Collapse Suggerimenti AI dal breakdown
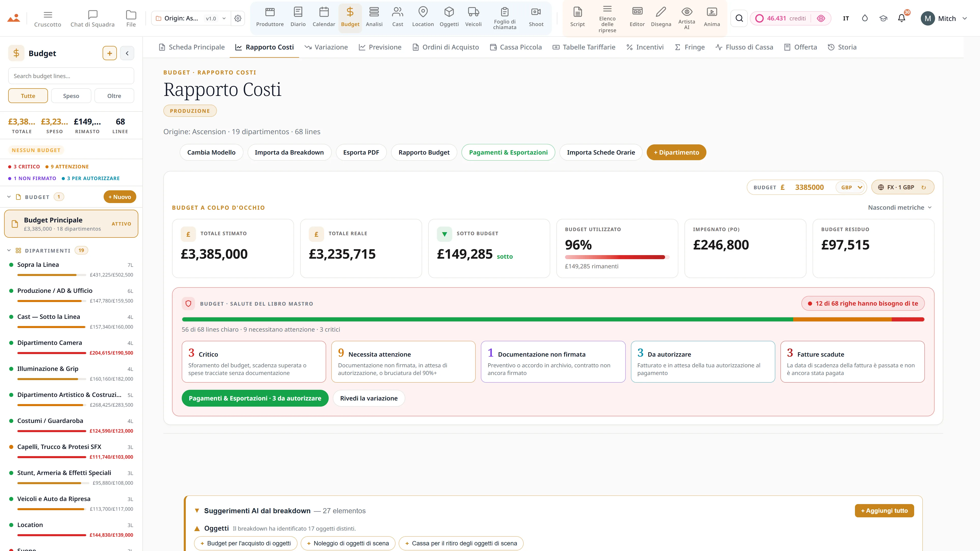This screenshot has width=980, height=551. click(197, 511)
